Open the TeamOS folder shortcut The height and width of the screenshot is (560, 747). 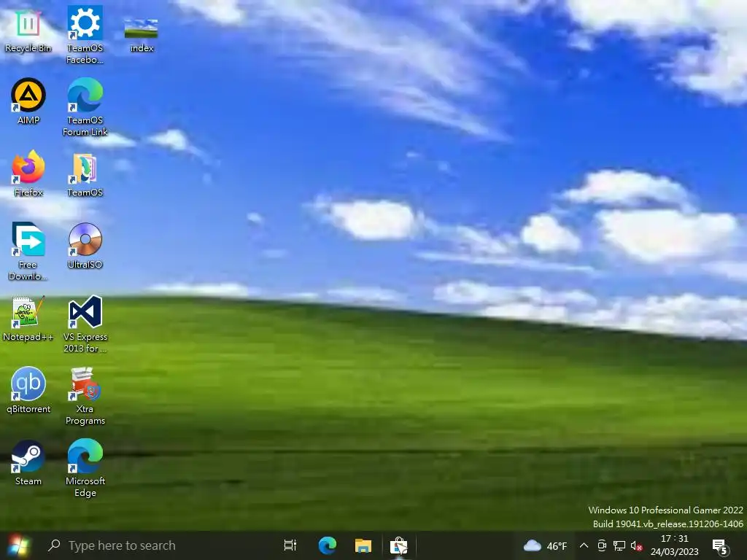[85, 174]
